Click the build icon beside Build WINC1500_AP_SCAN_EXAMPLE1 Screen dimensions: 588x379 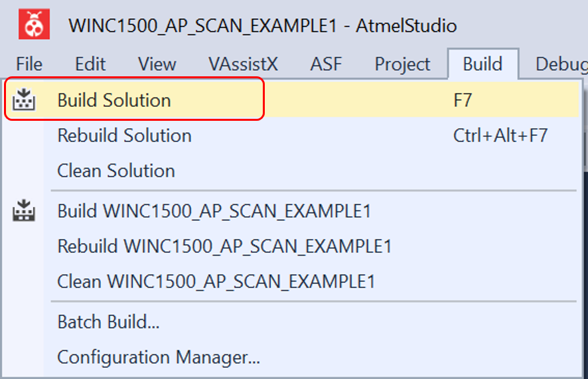coord(25,212)
